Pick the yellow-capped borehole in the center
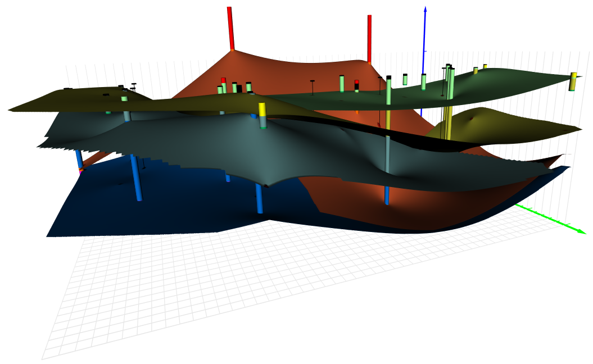This screenshot has height=364, width=593. [x=262, y=114]
